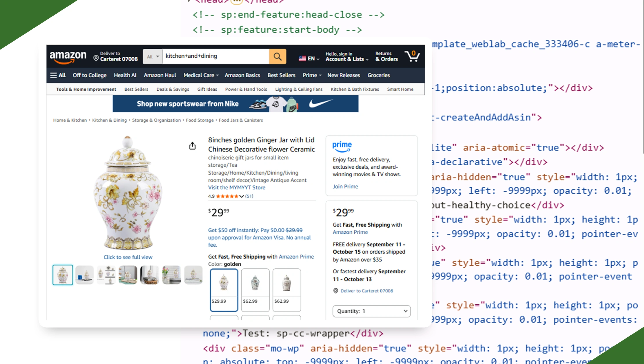Click the Nike swoosh in the banner

(x=321, y=103)
